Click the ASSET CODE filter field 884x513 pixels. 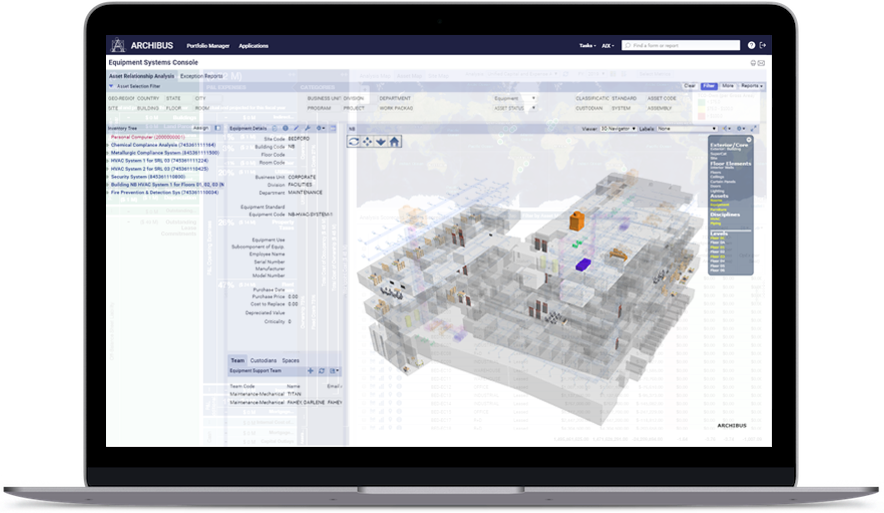click(662, 98)
